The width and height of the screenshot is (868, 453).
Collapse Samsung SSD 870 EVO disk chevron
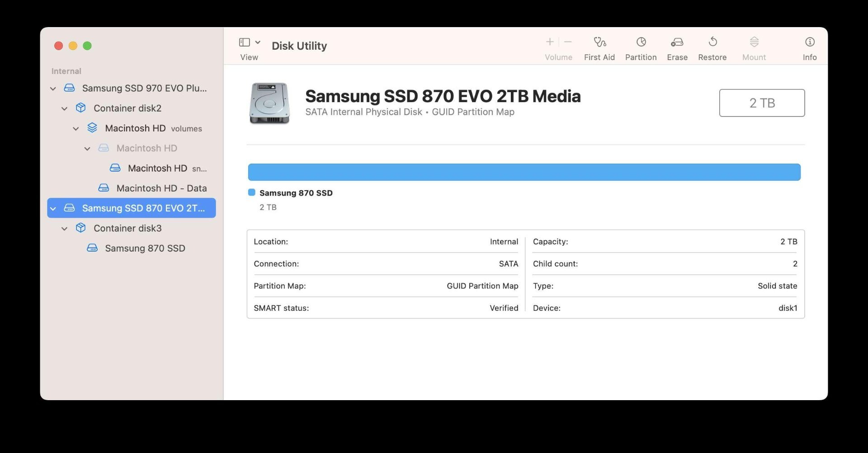coord(53,209)
